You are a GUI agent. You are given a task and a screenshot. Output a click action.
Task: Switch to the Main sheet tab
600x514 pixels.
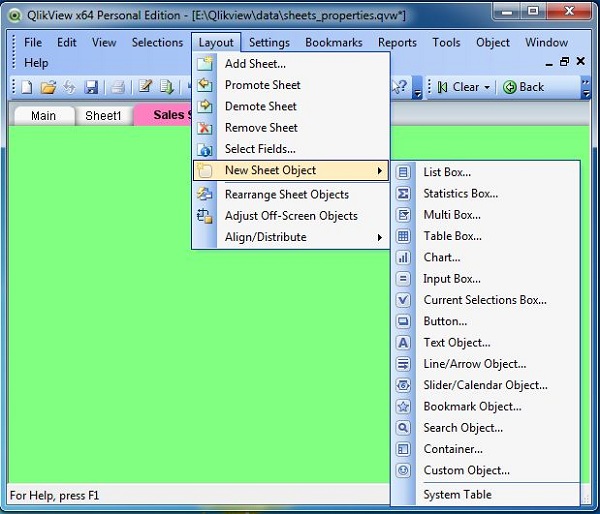click(x=44, y=116)
